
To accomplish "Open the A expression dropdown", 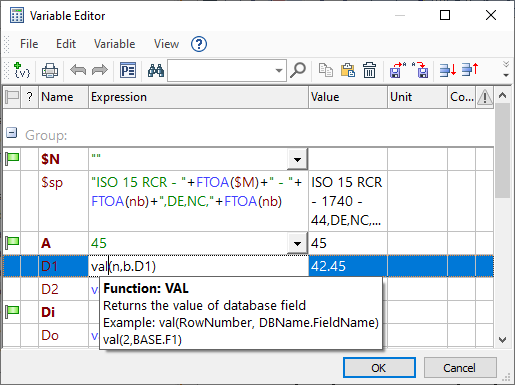I will coord(297,243).
